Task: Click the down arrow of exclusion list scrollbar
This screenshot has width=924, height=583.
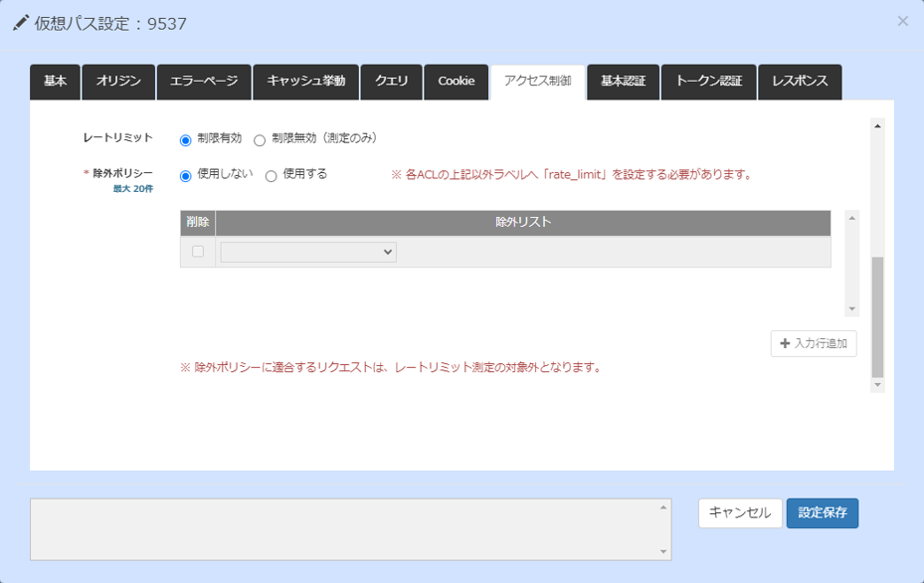Action: [x=852, y=308]
